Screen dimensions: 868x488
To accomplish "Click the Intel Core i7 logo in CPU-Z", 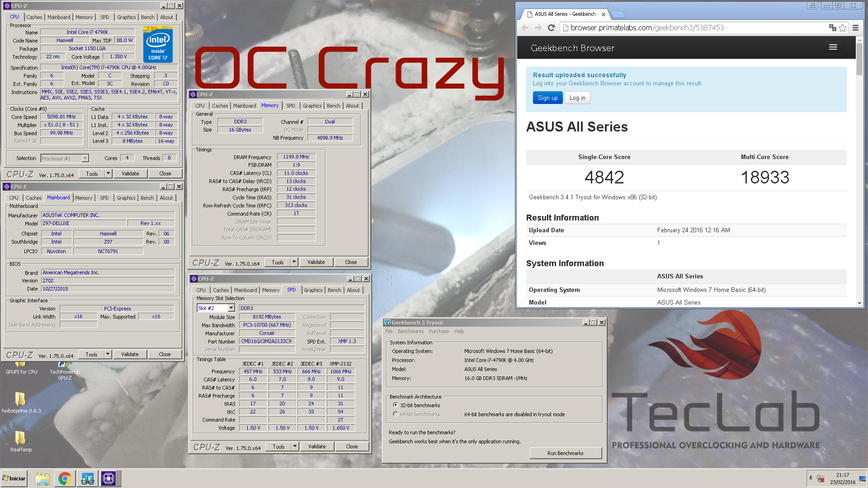I will point(158,44).
